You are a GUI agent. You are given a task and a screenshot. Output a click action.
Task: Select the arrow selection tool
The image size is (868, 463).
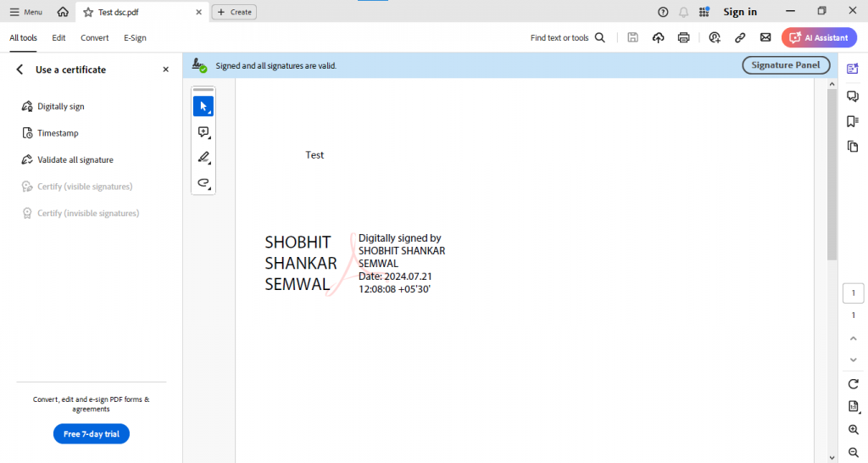[x=203, y=106]
